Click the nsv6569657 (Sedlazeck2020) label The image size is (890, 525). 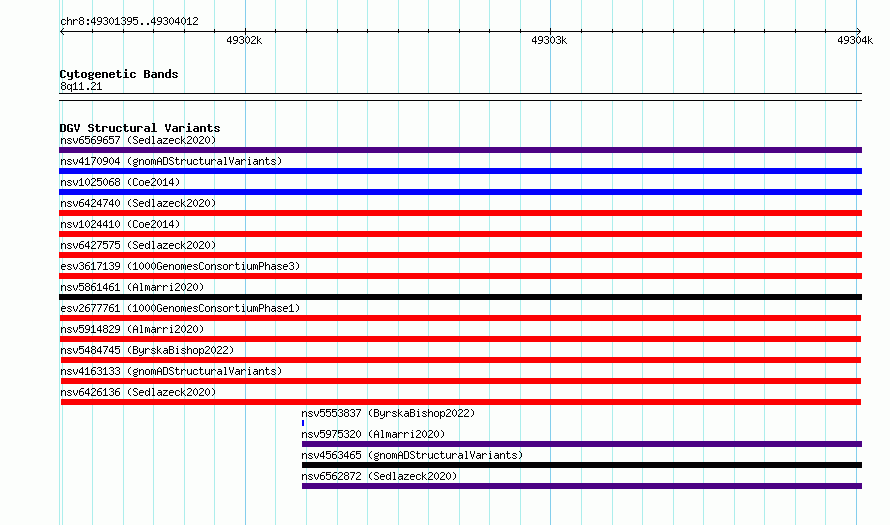(138, 140)
